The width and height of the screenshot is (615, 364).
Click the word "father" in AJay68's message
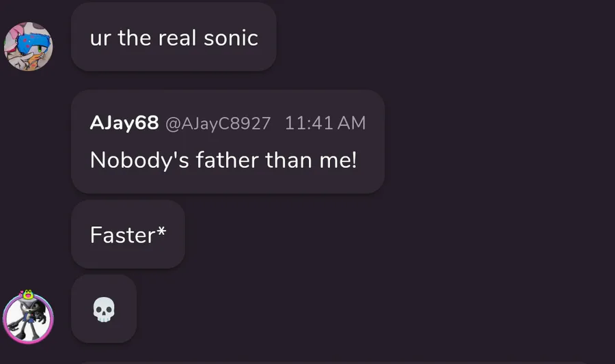click(227, 160)
